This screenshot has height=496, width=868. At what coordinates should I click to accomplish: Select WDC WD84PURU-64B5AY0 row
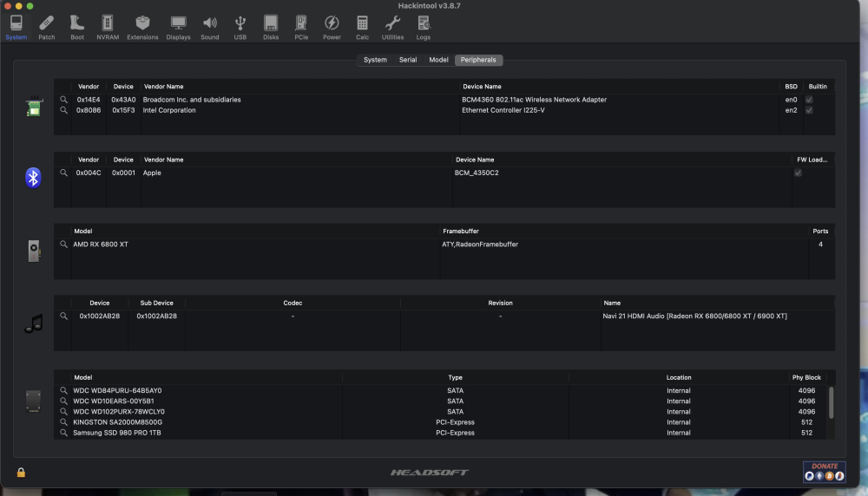[440, 390]
